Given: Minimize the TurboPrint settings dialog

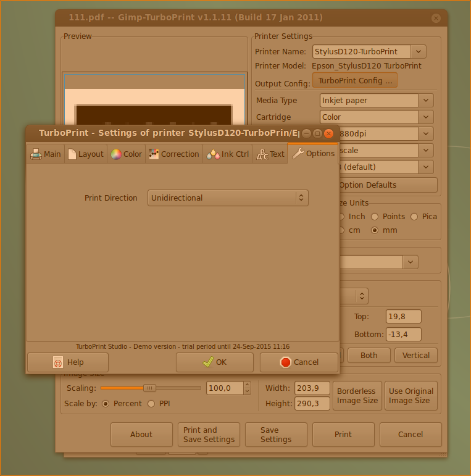Looking at the screenshot, I should 307,133.
